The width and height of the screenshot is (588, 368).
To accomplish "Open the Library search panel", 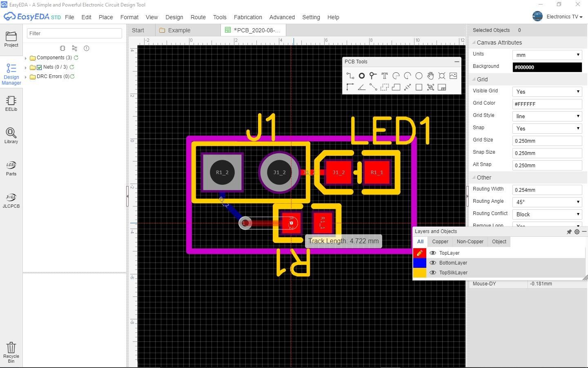I will 11,135.
